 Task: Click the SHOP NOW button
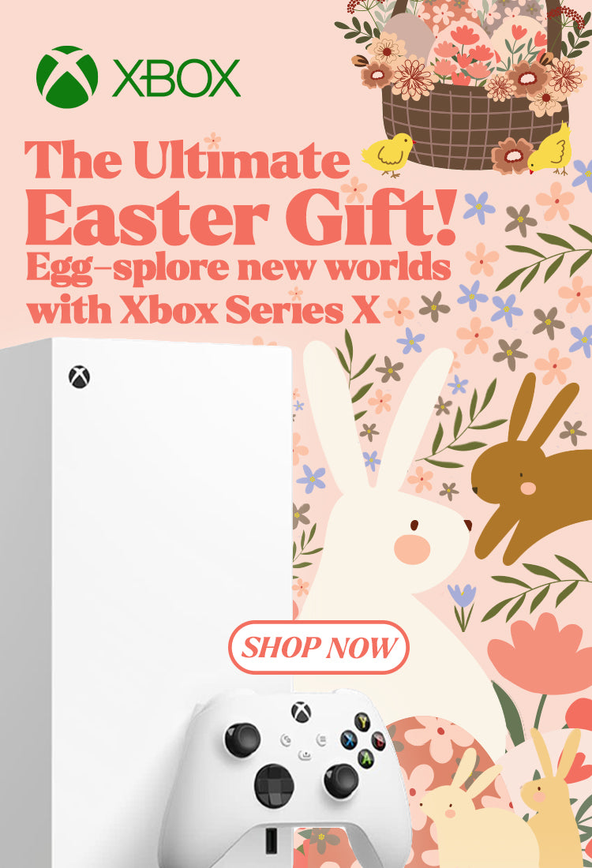coord(318,647)
